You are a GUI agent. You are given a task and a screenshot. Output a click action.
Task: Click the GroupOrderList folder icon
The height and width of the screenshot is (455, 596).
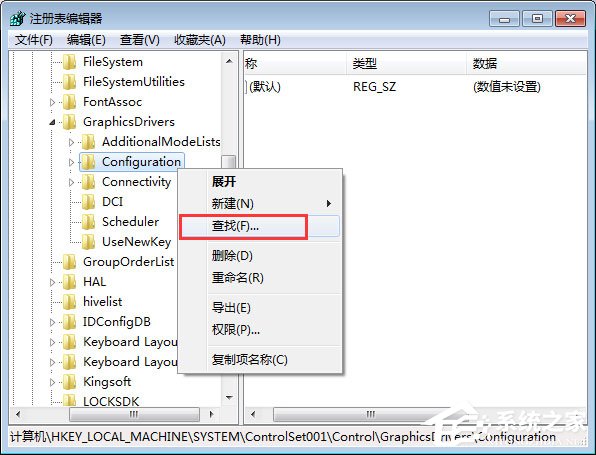click(70, 262)
